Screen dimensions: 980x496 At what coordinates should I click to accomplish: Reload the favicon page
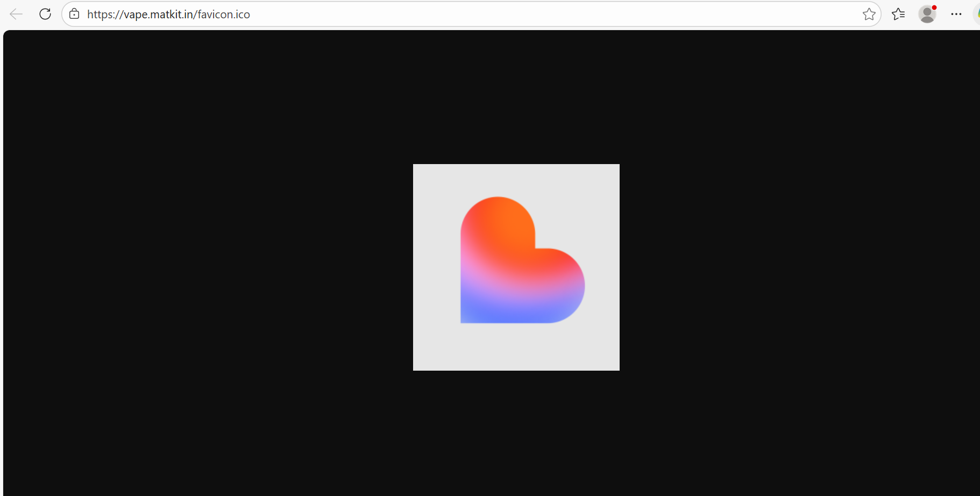pos(45,14)
